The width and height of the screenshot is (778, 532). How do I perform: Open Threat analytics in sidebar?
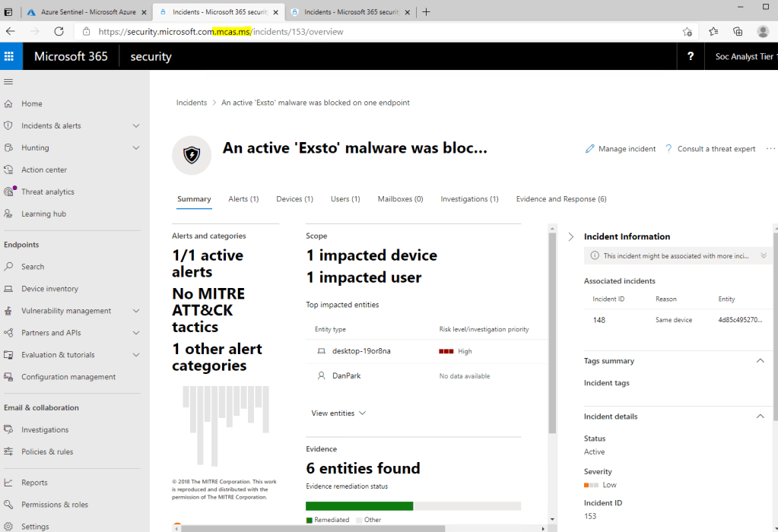click(47, 192)
